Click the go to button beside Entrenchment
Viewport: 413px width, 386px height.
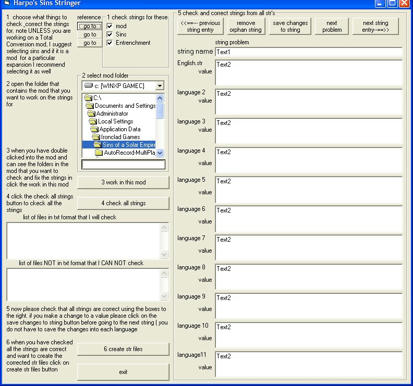[90, 43]
